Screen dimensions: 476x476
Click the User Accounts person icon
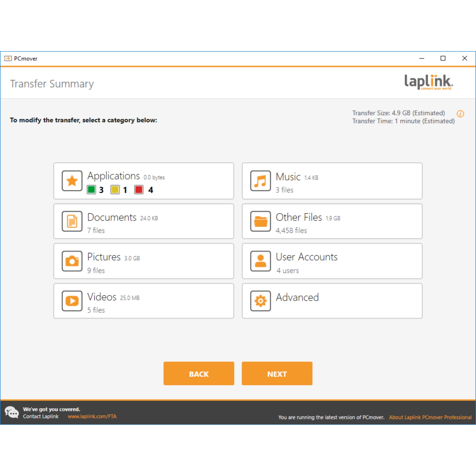tap(260, 261)
